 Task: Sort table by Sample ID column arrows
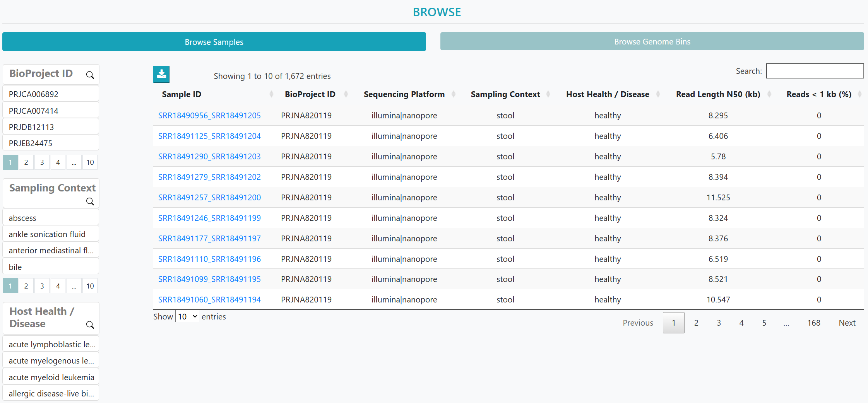click(x=271, y=94)
